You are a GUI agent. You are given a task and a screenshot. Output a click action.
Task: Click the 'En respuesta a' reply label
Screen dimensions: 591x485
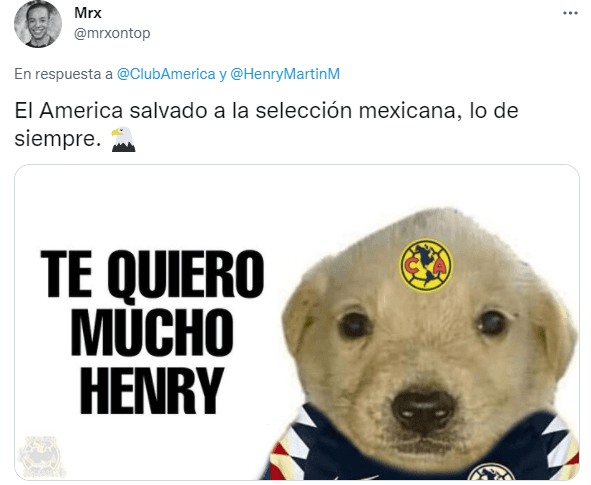click(x=63, y=74)
